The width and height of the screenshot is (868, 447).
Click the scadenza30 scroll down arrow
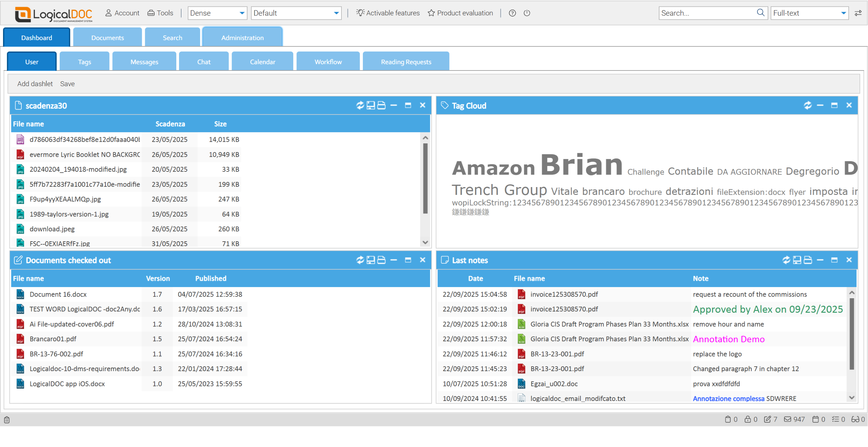click(x=425, y=242)
